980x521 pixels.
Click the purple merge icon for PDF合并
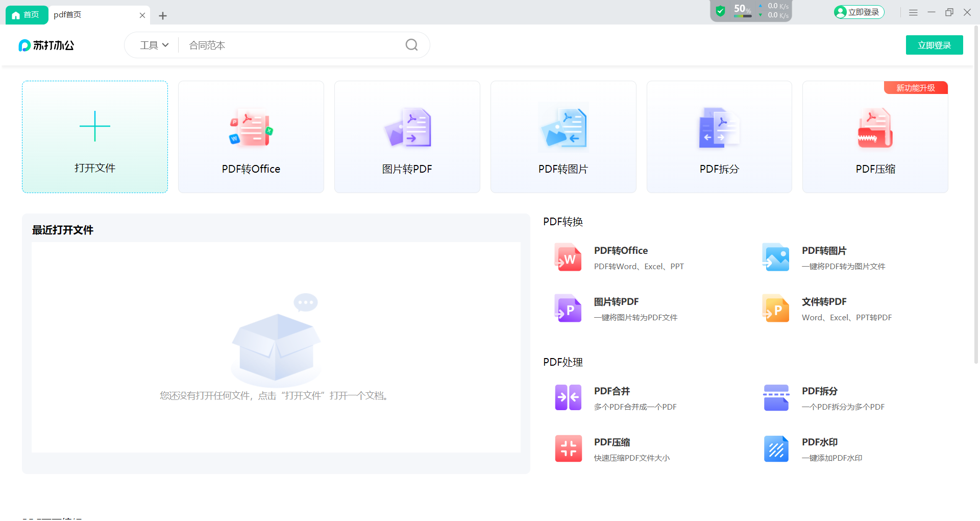[x=568, y=397]
